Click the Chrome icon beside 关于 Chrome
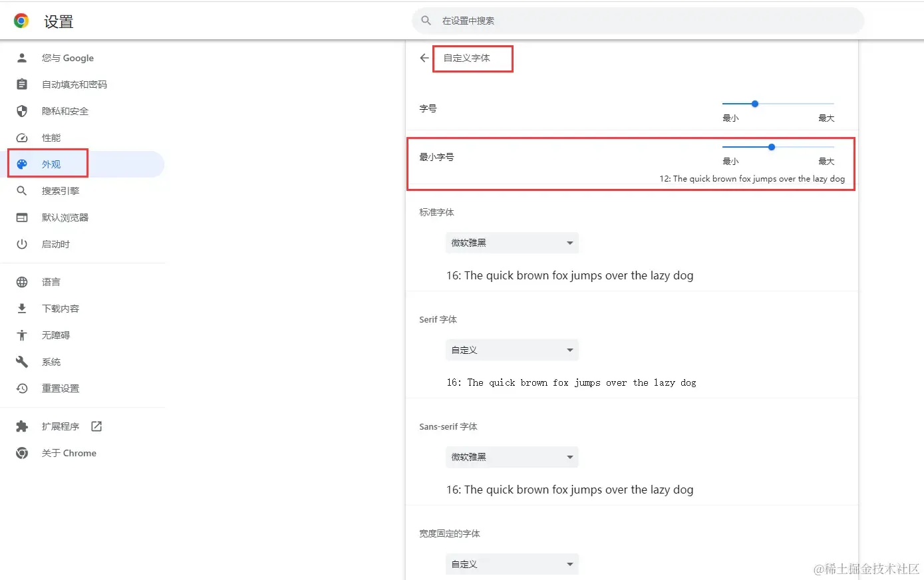The height and width of the screenshot is (580, 924). coord(22,453)
